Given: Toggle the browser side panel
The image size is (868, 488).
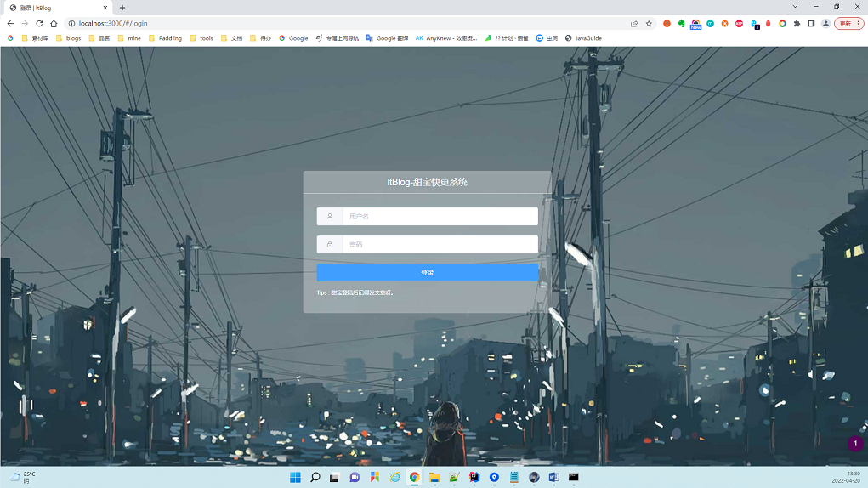Looking at the screenshot, I should coord(811,23).
